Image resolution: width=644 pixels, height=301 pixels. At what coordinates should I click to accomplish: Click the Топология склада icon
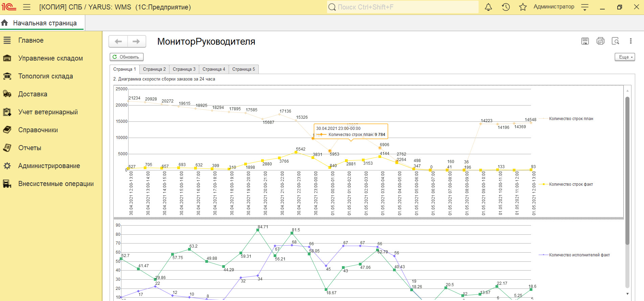(7, 76)
